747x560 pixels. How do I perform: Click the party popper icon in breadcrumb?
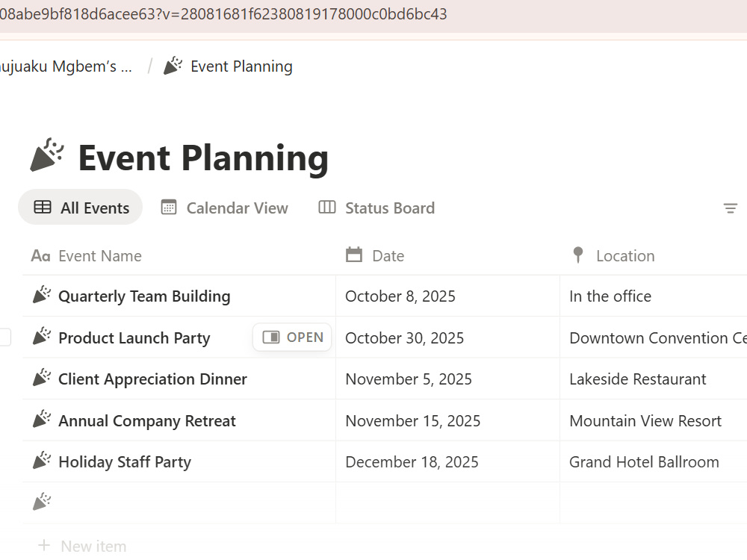point(173,66)
